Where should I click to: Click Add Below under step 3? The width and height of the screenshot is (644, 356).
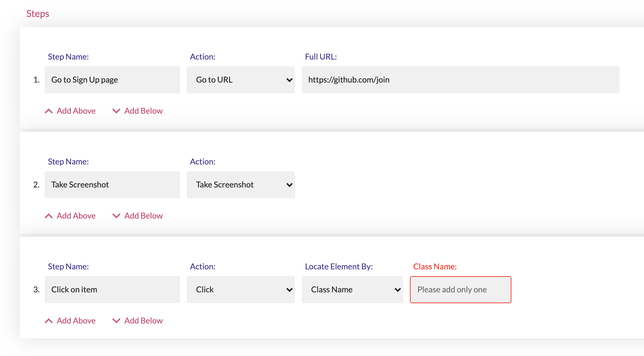coord(143,320)
